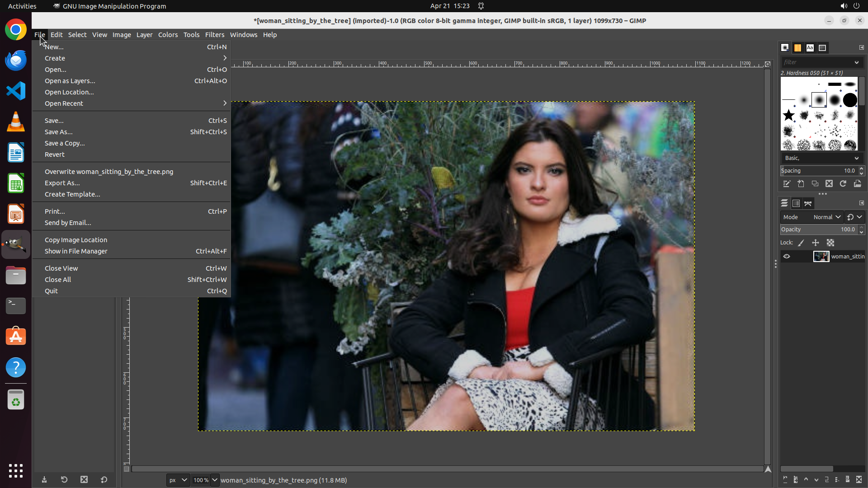This screenshot has width=868, height=488.
Task: Switch to the Fonts tab icon
Action: pyautogui.click(x=810, y=48)
